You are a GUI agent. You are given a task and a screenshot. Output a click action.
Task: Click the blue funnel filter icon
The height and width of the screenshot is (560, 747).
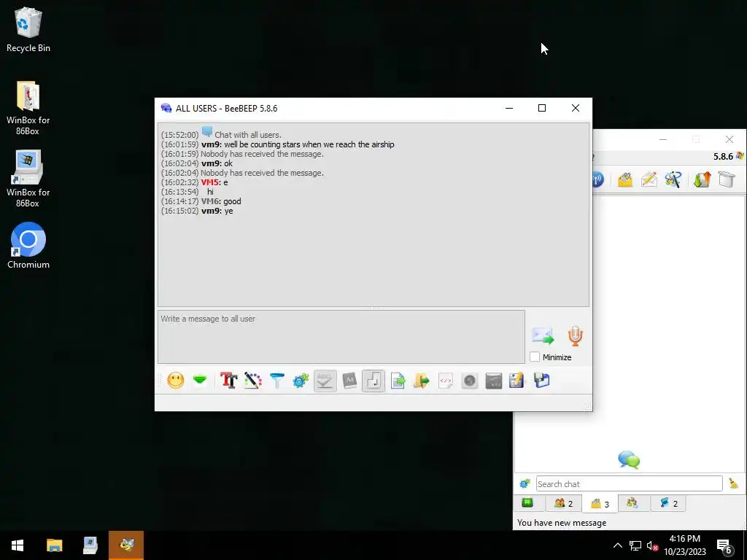pos(276,381)
